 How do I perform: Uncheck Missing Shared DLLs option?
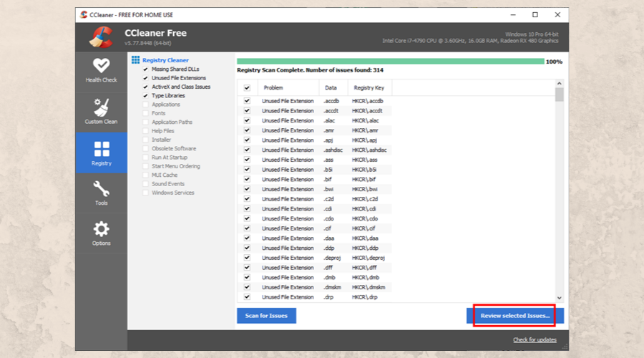point(146,69)
